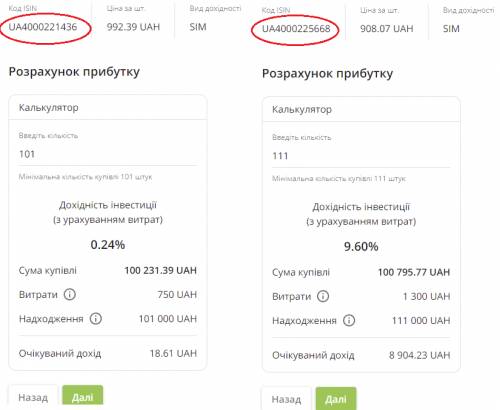Viewport: 500px width, 410px height.
Task: Click the info icon next to left Надходження
Action: 96,319
